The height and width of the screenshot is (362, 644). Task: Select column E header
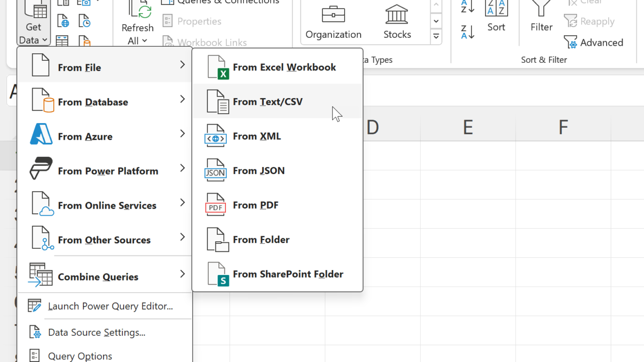click(468, 127)
